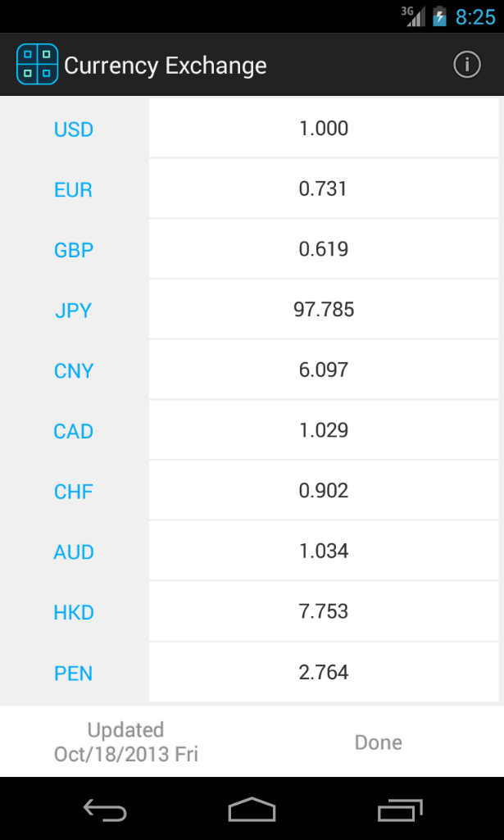504x840 pixels.
Task: Open recent apps with the recents icon
Action: 399,808
